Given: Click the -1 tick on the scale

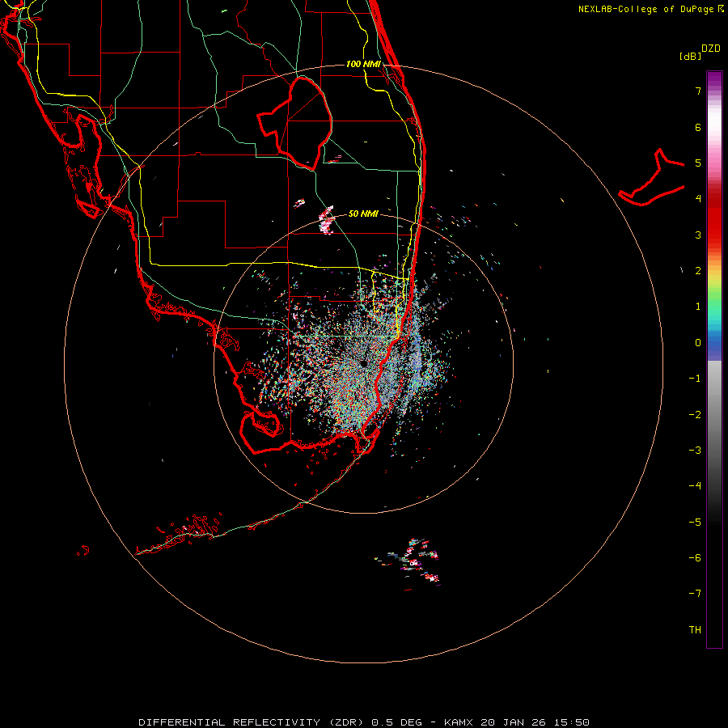Looking at the screenshot, I should pyautogui.click(x=695, y=379).
